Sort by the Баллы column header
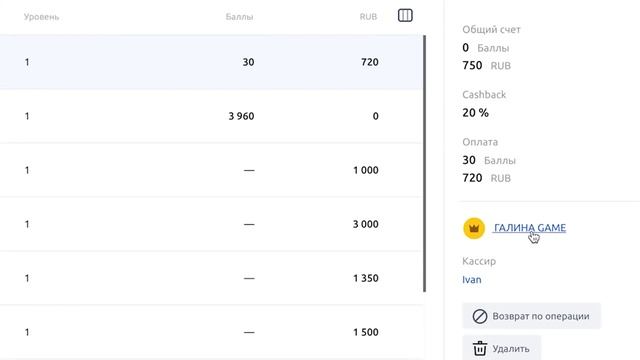The image size is (640, 360). 239,17
